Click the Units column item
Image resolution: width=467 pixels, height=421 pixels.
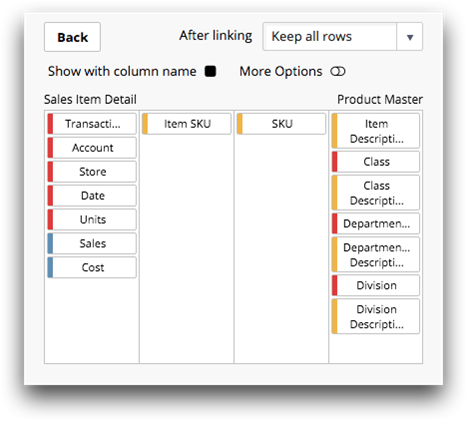tap(92, 220)
